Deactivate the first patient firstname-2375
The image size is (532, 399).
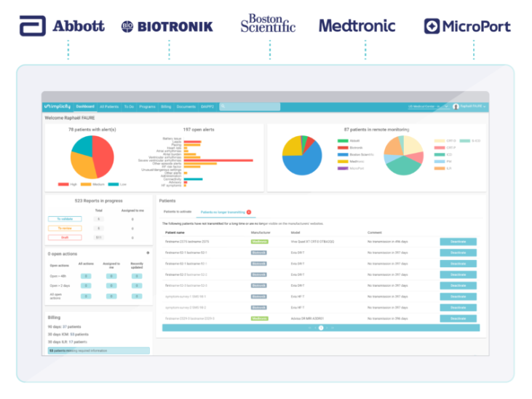coord(458,242)
